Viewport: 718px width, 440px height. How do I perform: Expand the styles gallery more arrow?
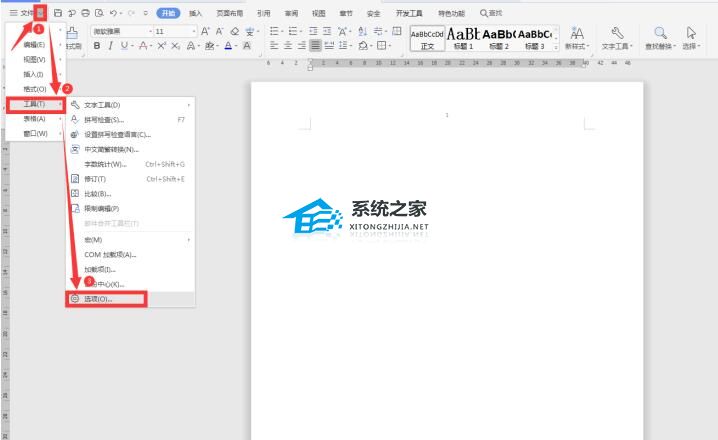556,46
